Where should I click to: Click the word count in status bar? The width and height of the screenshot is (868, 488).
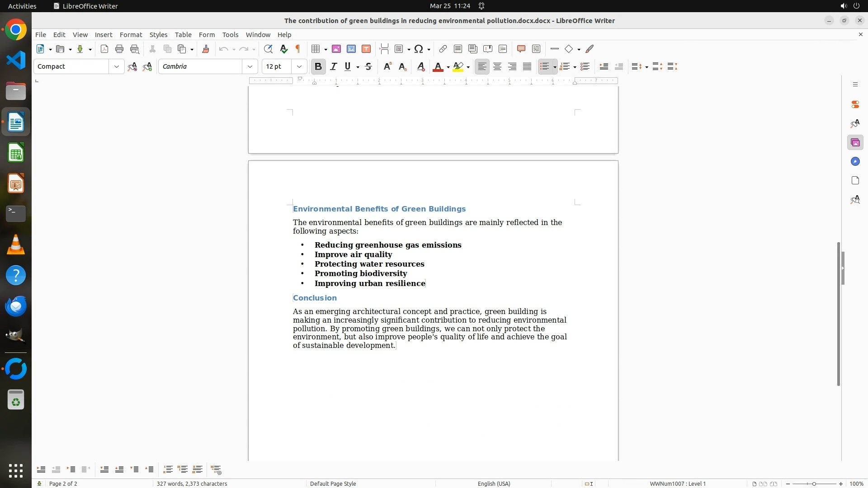pos(192,483)
